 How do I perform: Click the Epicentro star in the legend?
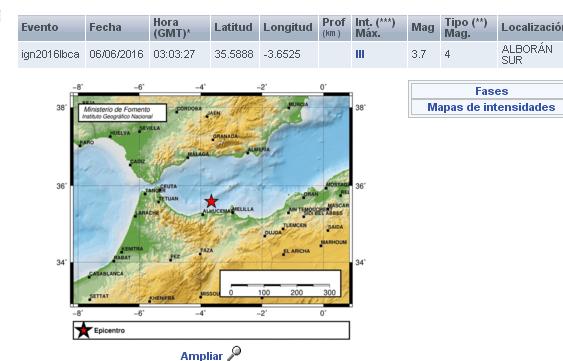coord(83,330)
